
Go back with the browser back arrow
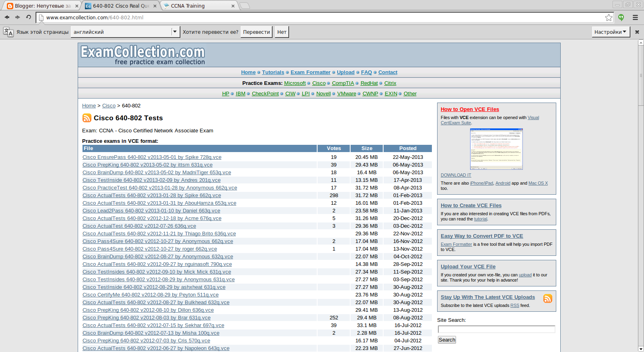pyautogui.click(x=7, y=17)
